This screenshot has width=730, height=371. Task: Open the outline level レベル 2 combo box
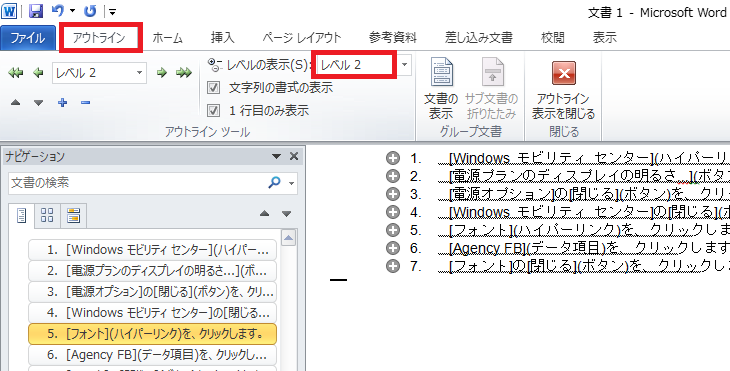click(99, 73)
